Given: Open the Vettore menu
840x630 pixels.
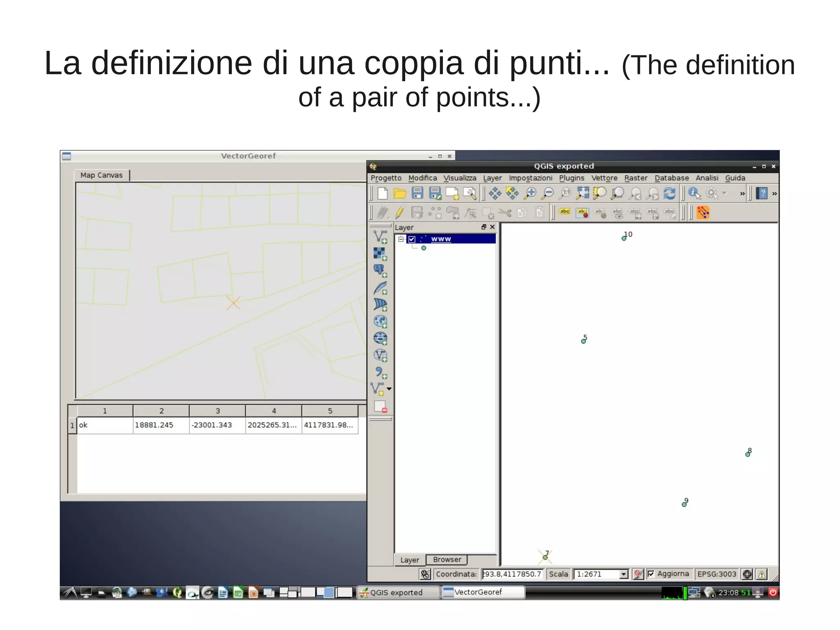Looking at the screenshot, I should (x=604, y=178).
